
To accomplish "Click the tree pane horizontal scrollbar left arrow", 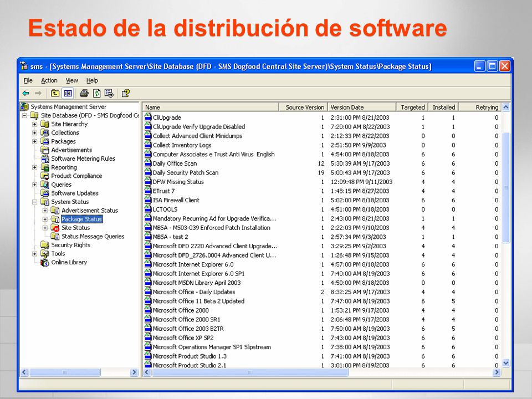I will [x=24, y=372].
